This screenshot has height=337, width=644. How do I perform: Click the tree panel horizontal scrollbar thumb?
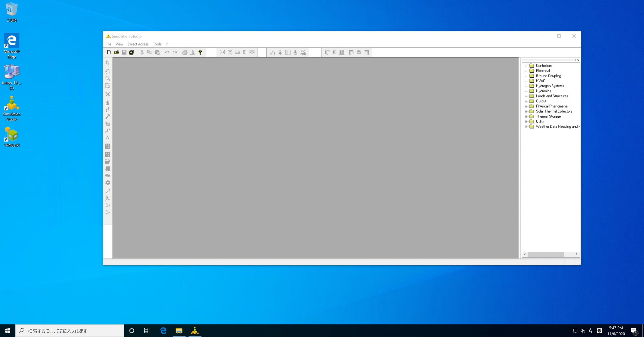tap(546, 254)
